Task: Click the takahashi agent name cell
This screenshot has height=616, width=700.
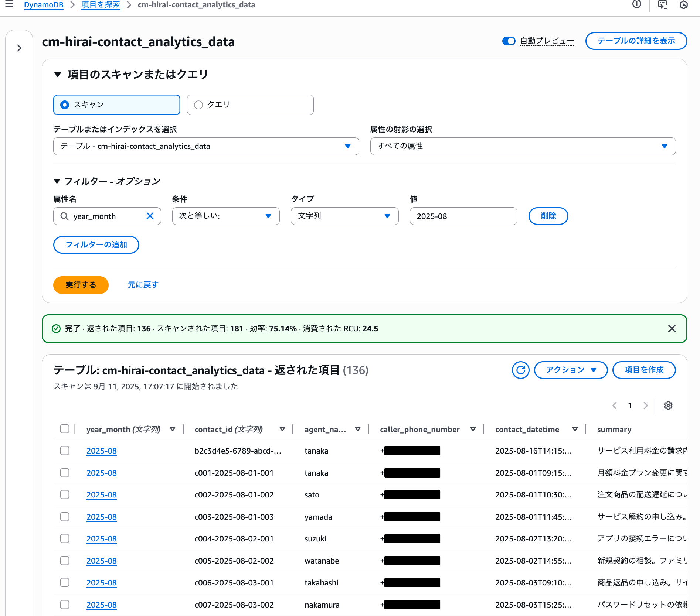Action: [x=322, y=583]
